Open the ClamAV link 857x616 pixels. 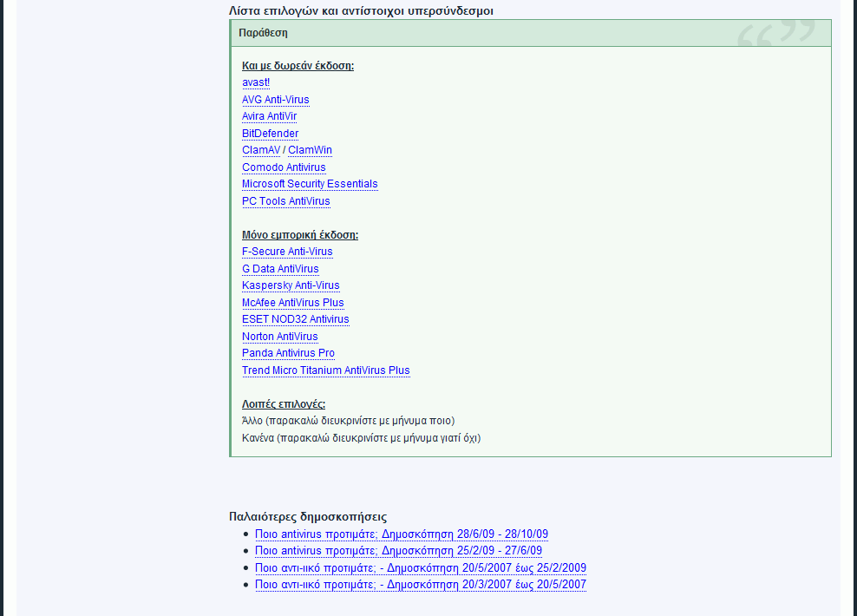[261, 150]
